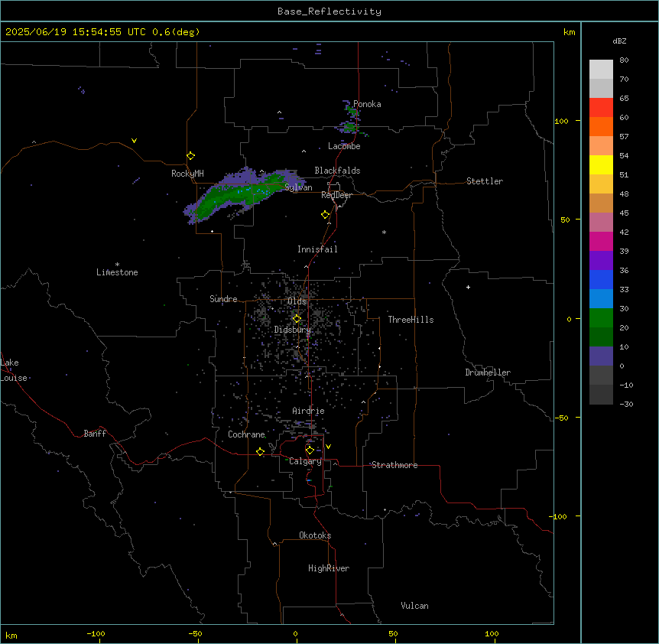This screenshot has width=659, height=644.
Task: Click the yellow diamond marker beside RockyMH
Action: 191,156
